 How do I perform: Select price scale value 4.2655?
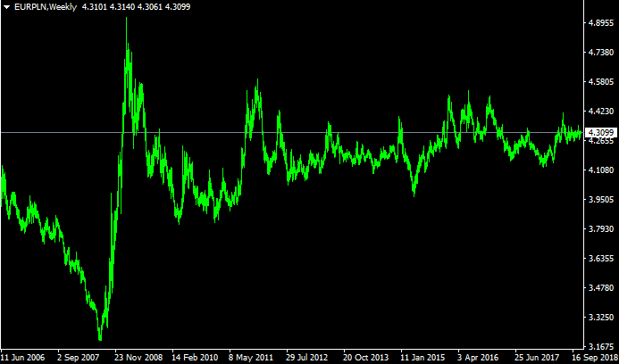click(x=603, y=141)
